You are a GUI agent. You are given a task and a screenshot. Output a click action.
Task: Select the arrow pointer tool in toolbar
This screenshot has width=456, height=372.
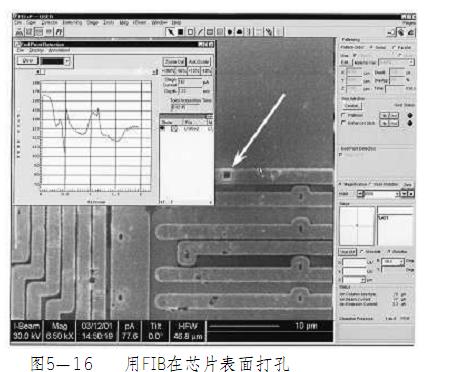pyautogui.click(x=170, y=32)
